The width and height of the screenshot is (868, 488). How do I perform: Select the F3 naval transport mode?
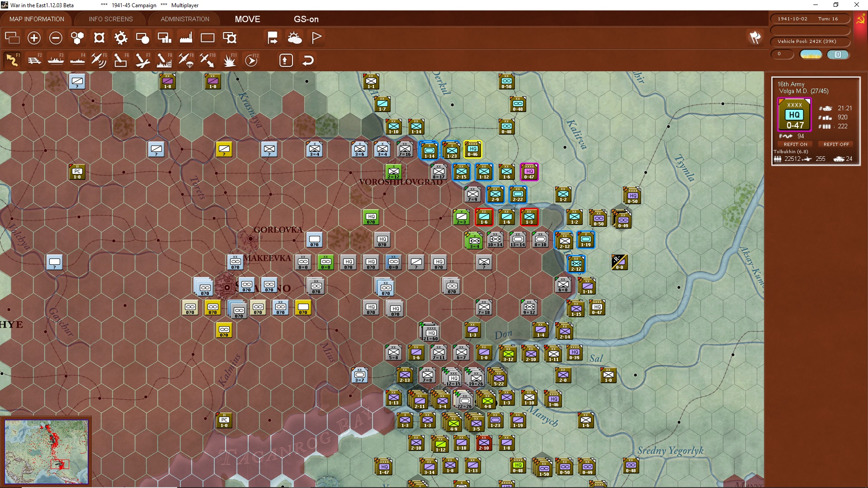click(x=56, y=60)
